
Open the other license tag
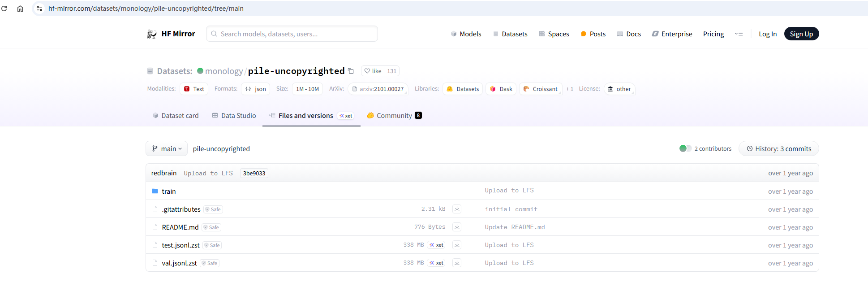(619, 89)
